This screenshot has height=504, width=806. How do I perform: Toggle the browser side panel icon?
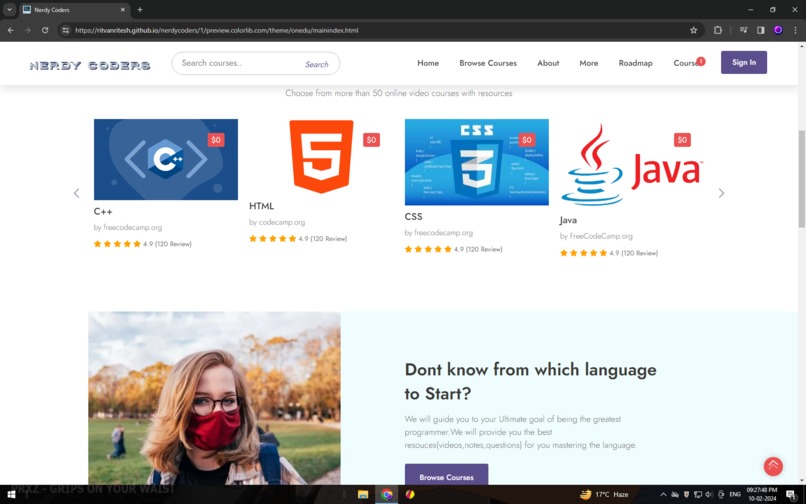pyautogui.click(x=761, y=30)
